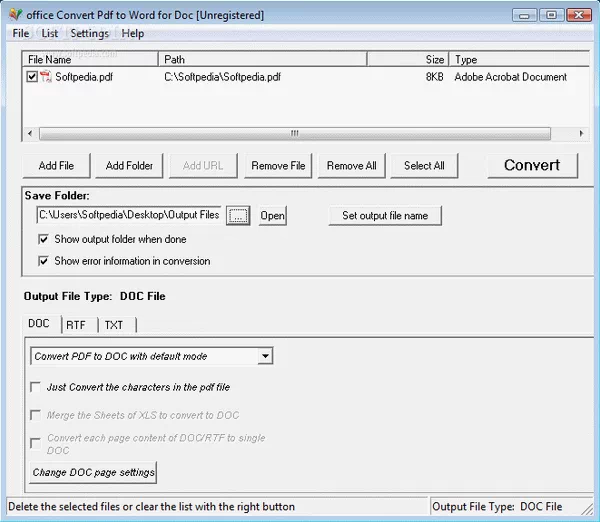Open the File menu
This screenshot has height=522, width=600.
(21, 33)
